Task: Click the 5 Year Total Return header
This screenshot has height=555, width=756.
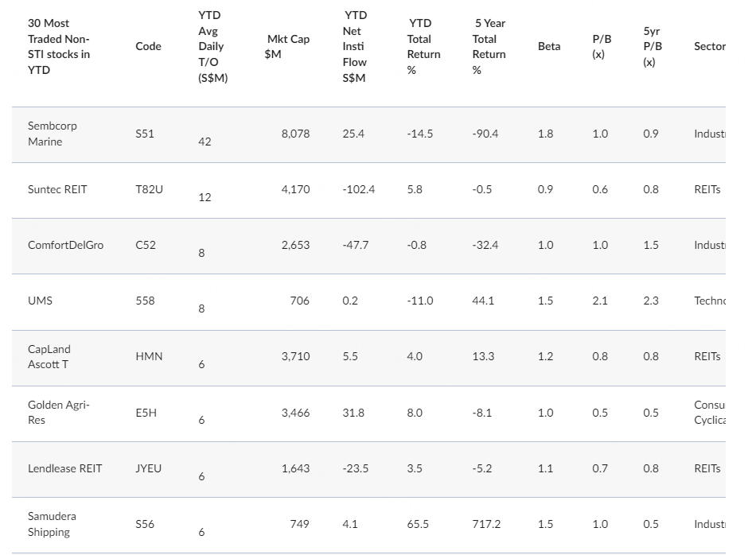Action: [x=489, y=46]
